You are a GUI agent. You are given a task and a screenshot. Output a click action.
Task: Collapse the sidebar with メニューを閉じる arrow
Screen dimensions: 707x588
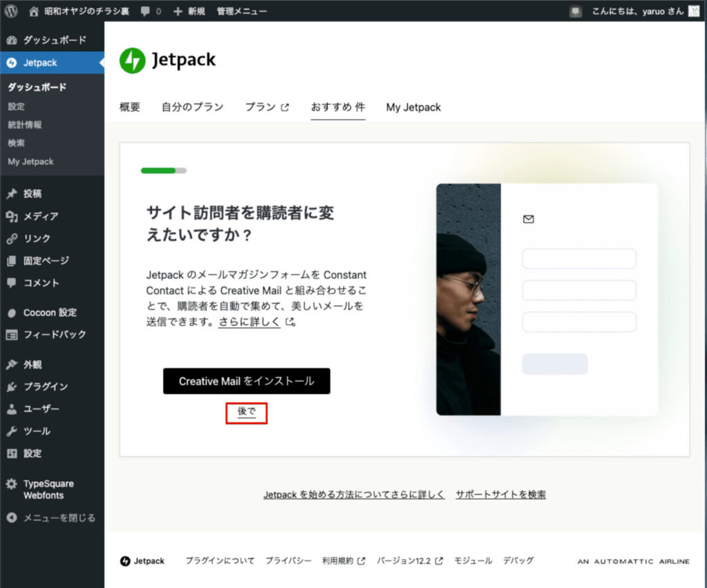click(12, 518)
